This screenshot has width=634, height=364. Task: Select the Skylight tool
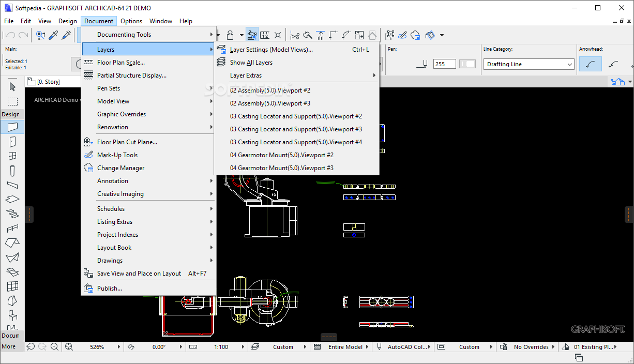tap(12, 271)
